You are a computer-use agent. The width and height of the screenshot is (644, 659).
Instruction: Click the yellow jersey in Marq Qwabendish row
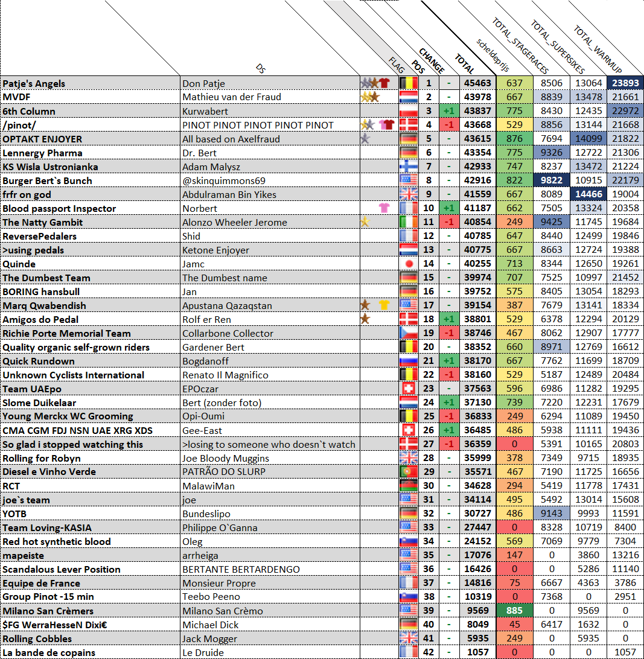point(384,305)
